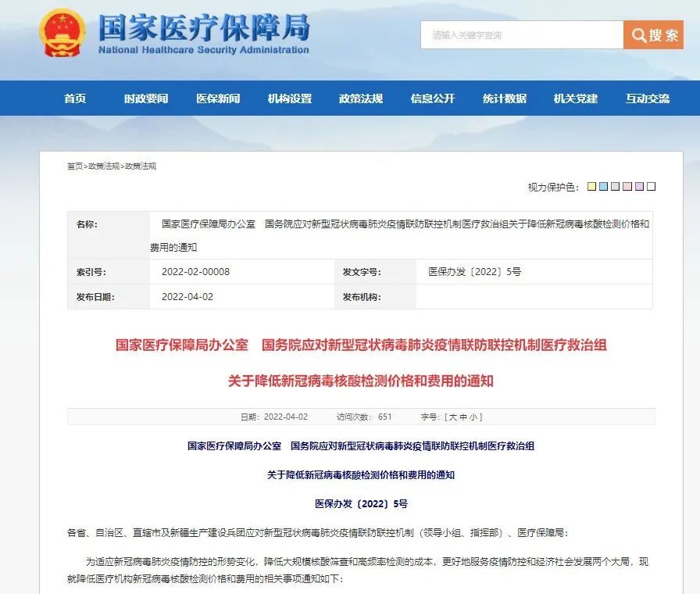Focus the keyword search input field
The height and width of the screenshot is (594, 700).
[522, 35]
